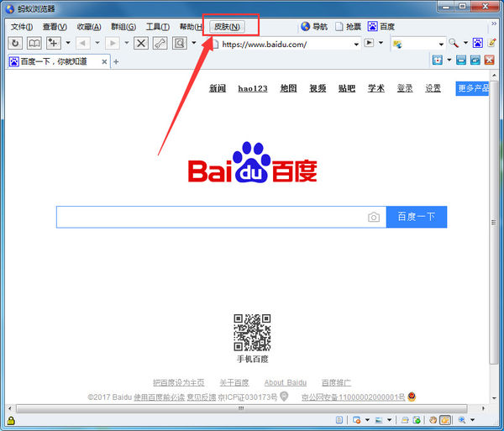
Task: Expand the print preview dropdown arrow
Action: click(194, 43)
